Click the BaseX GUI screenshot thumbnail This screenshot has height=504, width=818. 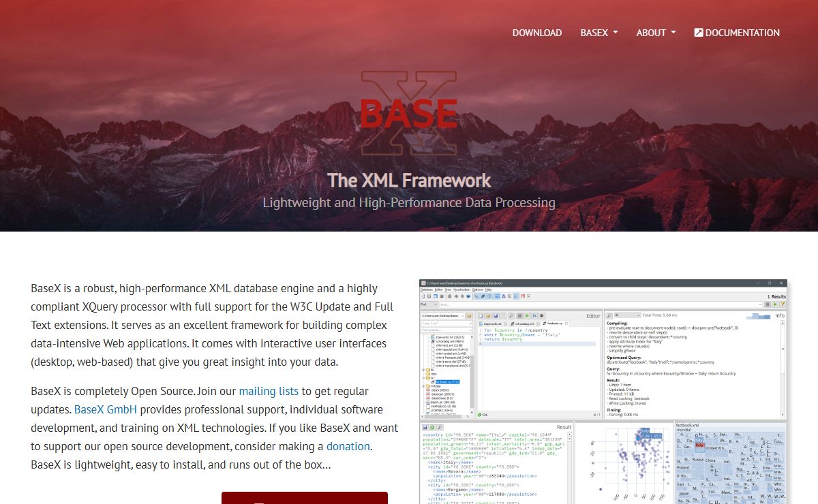click(x=603, y=391)
